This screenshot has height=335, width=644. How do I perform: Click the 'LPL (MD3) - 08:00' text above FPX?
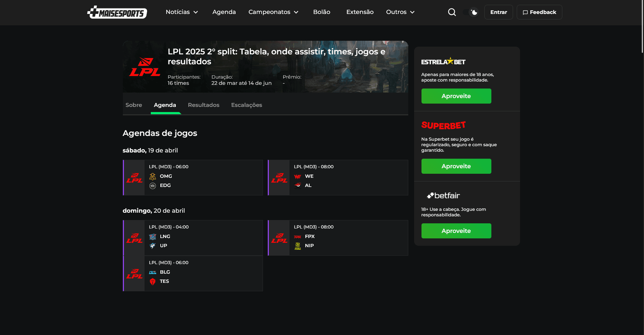point(314,227)
